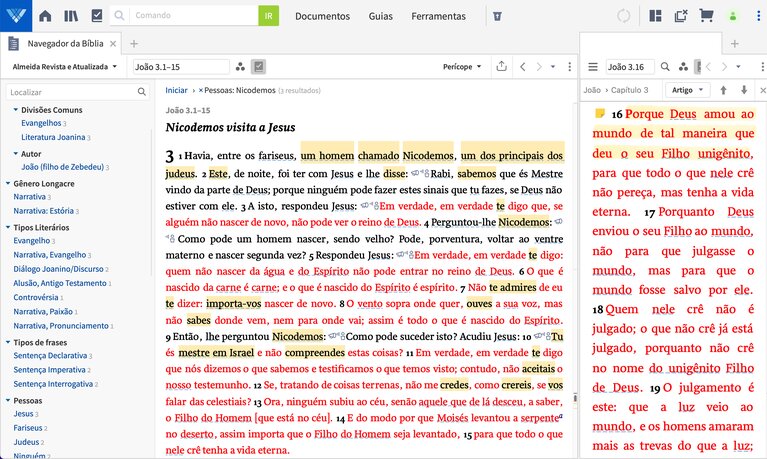Click the up arrow next to Artigo

coord(723,90)
